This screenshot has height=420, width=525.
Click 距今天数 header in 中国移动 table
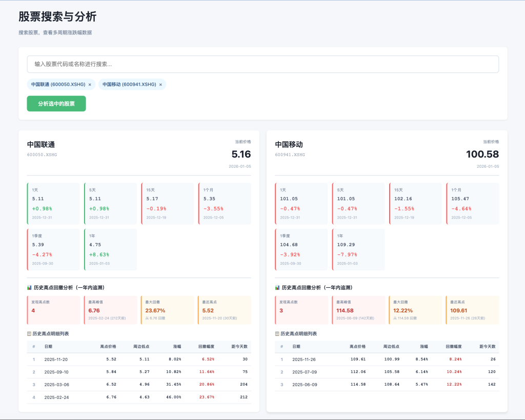[488, 347]
